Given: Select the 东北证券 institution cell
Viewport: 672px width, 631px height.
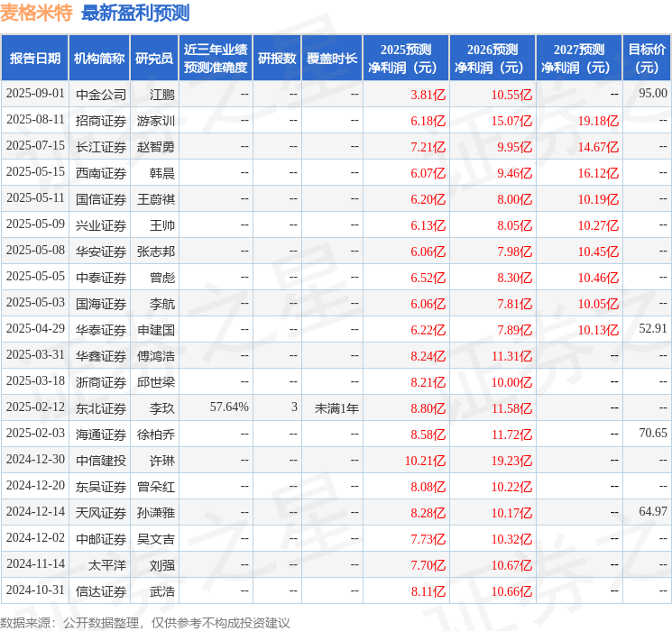Looking at the screenshot, I should coord(101,408).
